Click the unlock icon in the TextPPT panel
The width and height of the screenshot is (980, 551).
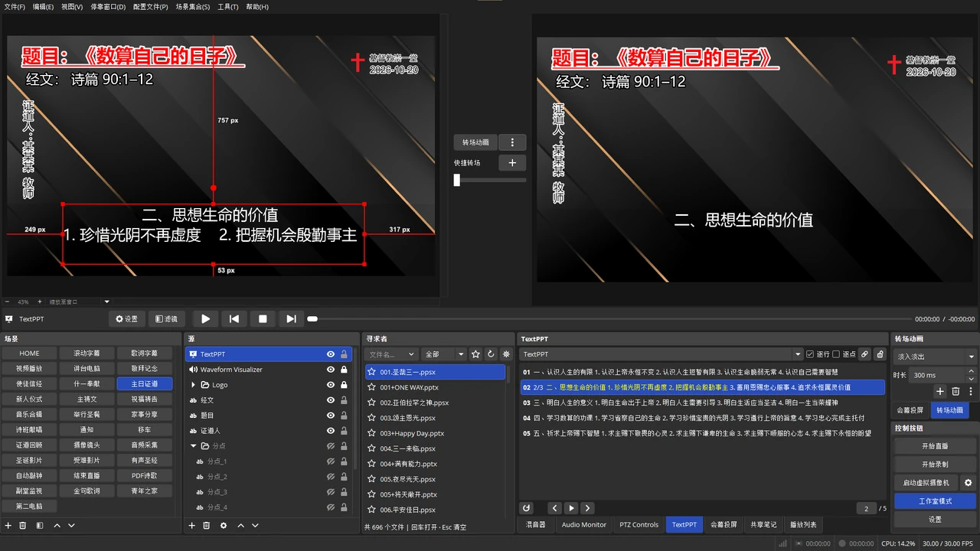coord(880,354)
